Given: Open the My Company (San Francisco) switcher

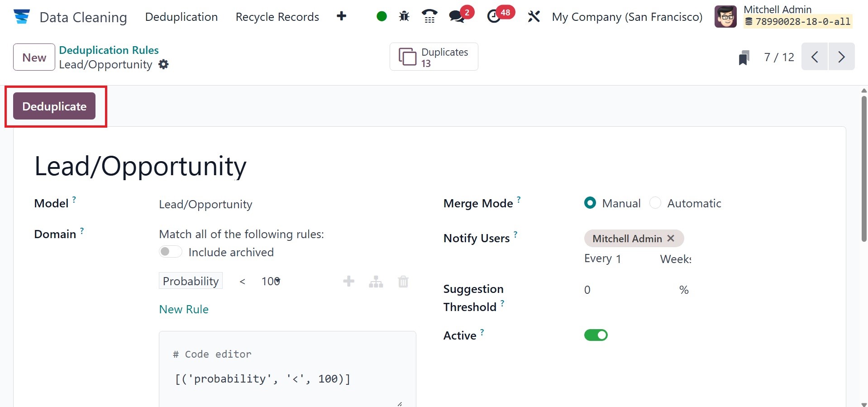Looking at the screenshot, I should tap(627, 17).
